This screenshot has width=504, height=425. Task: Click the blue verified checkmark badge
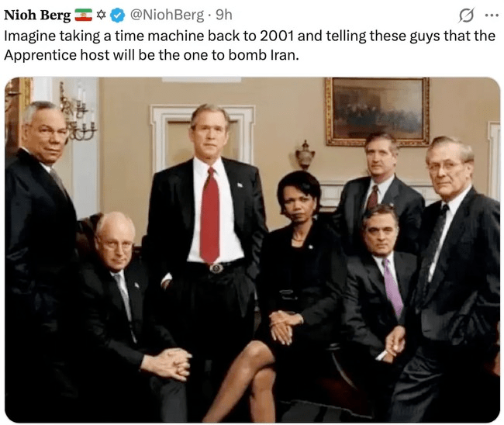(x=118, y=15)
